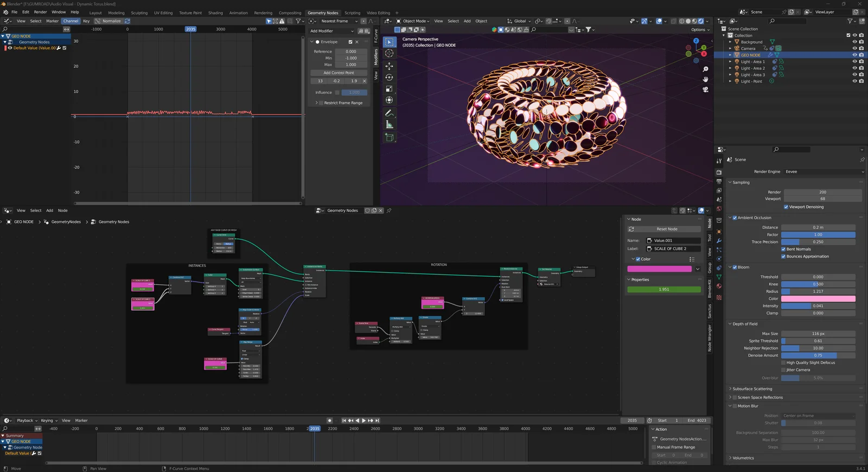
Task: Select the Add Cube tool
Action: [390, 138]
